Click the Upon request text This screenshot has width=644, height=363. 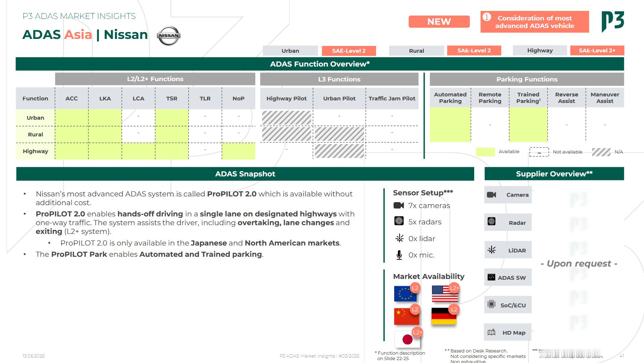pos(579,263)
